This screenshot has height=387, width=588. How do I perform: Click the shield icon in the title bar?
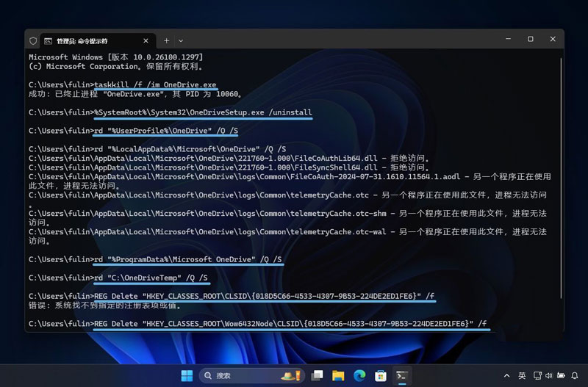[33, 40]
